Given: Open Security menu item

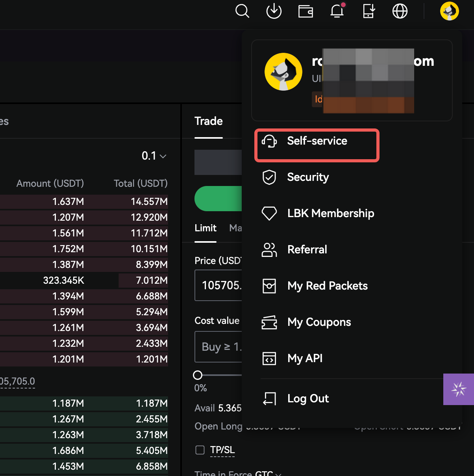Looking at the screenshot, I should [x=307, y=177].
